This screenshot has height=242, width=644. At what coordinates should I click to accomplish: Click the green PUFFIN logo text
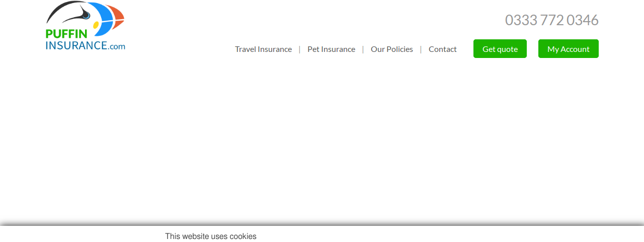[x=66, y=34]
